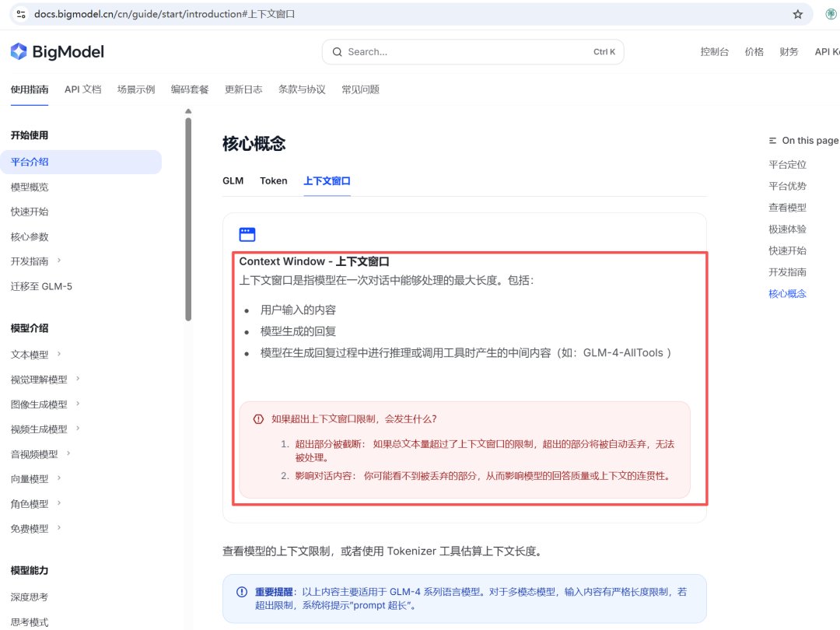Jump to 核心概念 via On this page

click(x=788, y=293)
